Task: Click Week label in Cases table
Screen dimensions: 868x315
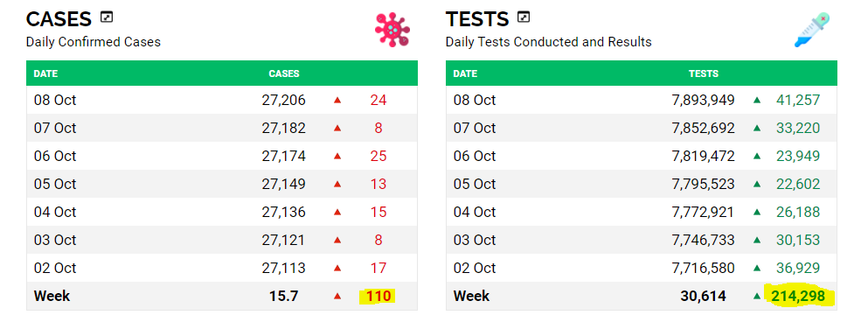Action: (52, 296)
